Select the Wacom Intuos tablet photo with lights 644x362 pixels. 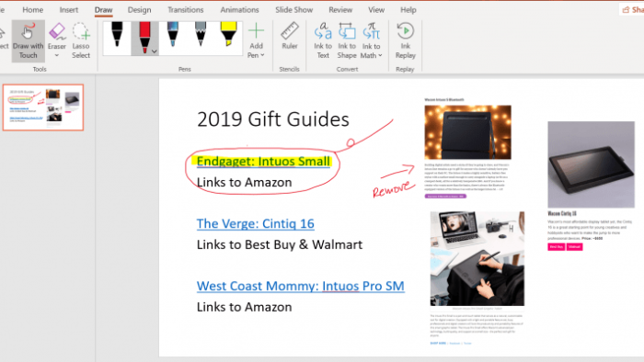point(467,132)
